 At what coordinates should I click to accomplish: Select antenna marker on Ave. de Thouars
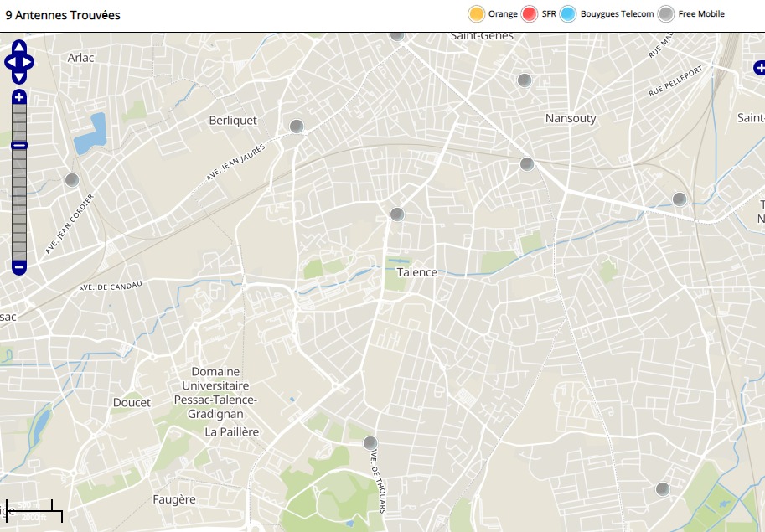pyautogui.click(x=370, y=443)
